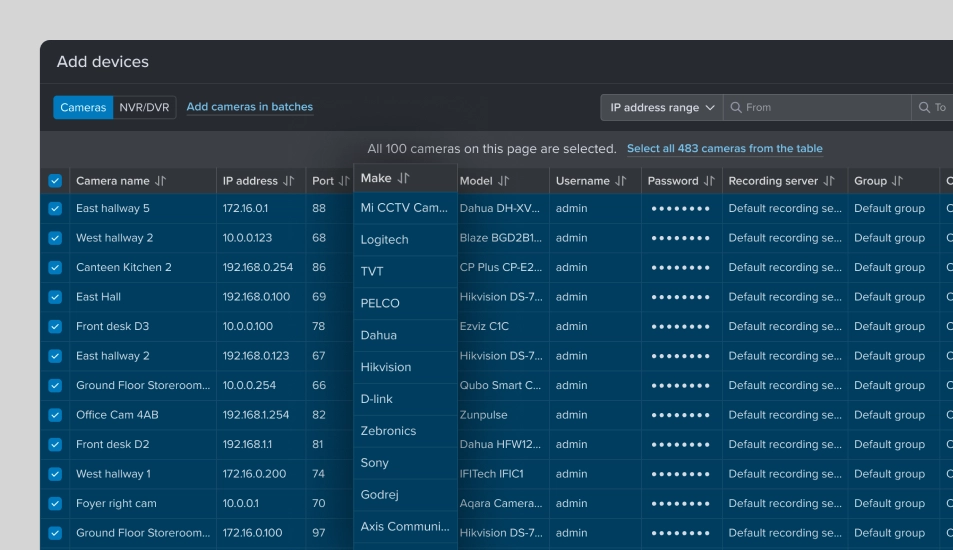This screenshot has height=550, width=953.
Task: Click password field for East hallway 5
Action: click(x=681, y=208)
